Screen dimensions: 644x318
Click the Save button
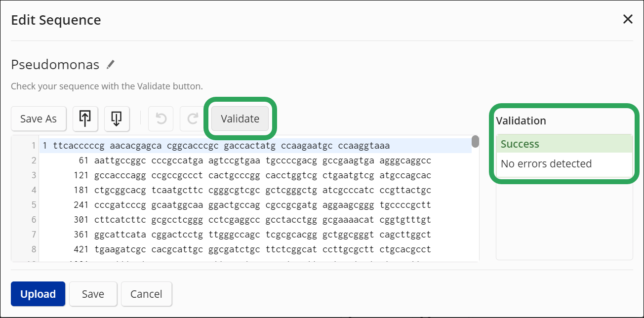(93, 294)
